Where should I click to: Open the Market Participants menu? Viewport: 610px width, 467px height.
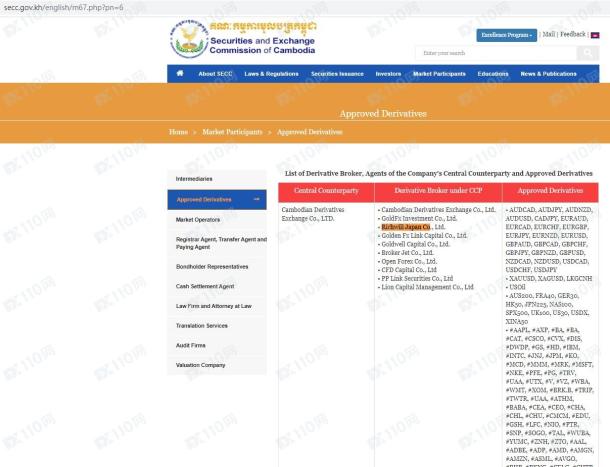pos(439,74)
